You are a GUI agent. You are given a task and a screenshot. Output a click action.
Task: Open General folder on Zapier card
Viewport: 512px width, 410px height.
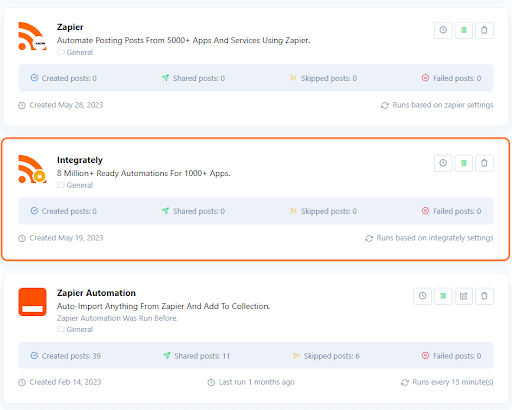click(75, 52)
